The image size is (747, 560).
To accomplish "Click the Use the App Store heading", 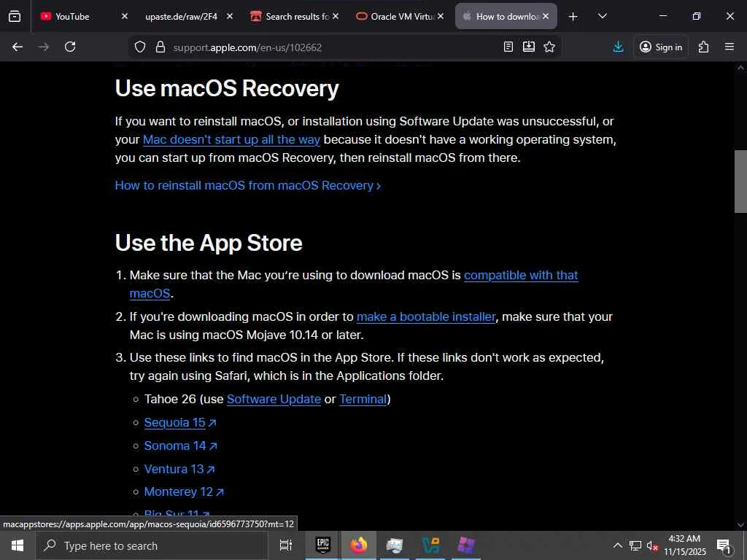I will 209,243.
